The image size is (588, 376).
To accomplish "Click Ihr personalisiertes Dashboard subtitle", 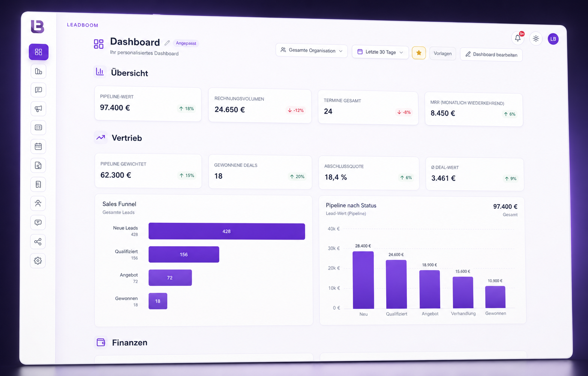I will [144, 53].
